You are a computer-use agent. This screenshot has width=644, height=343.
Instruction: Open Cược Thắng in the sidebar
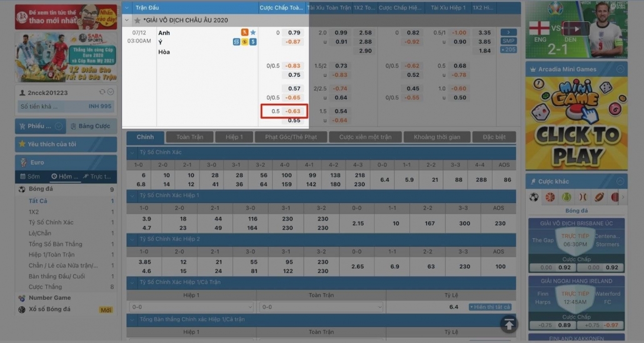click(45, 287)
